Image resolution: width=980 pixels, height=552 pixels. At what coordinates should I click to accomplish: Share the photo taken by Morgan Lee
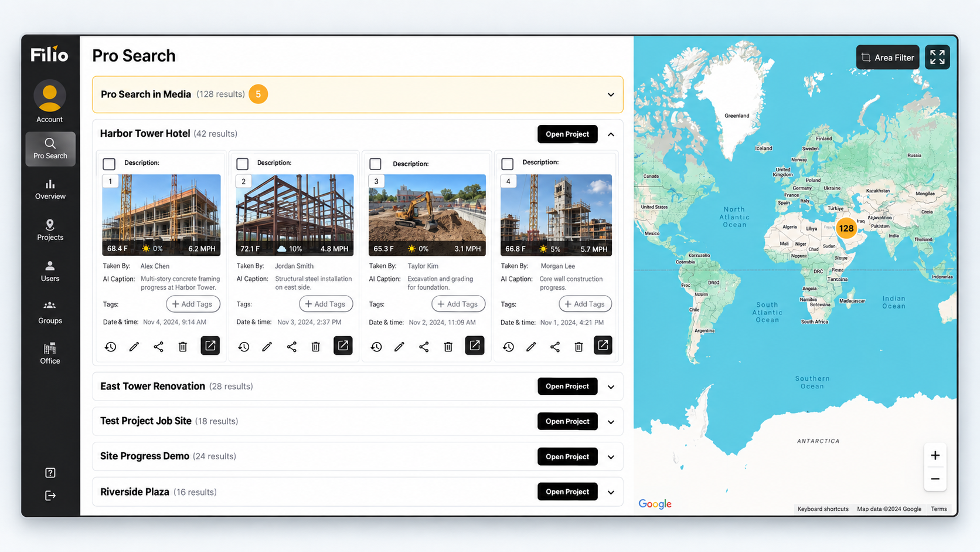[554, 347]
